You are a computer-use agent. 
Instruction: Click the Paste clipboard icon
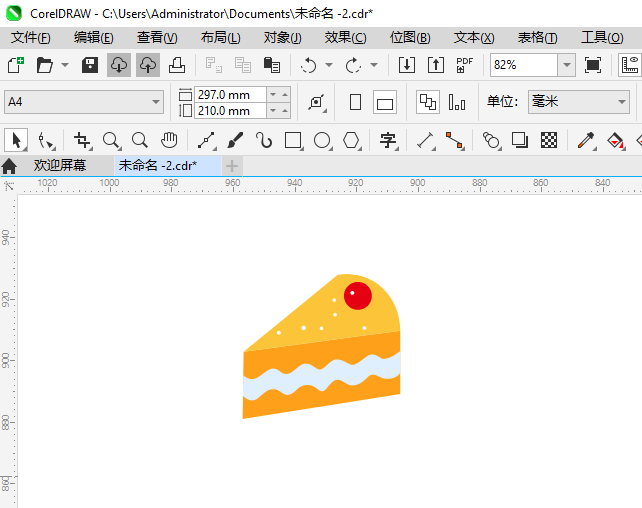(x=271, y=65)
